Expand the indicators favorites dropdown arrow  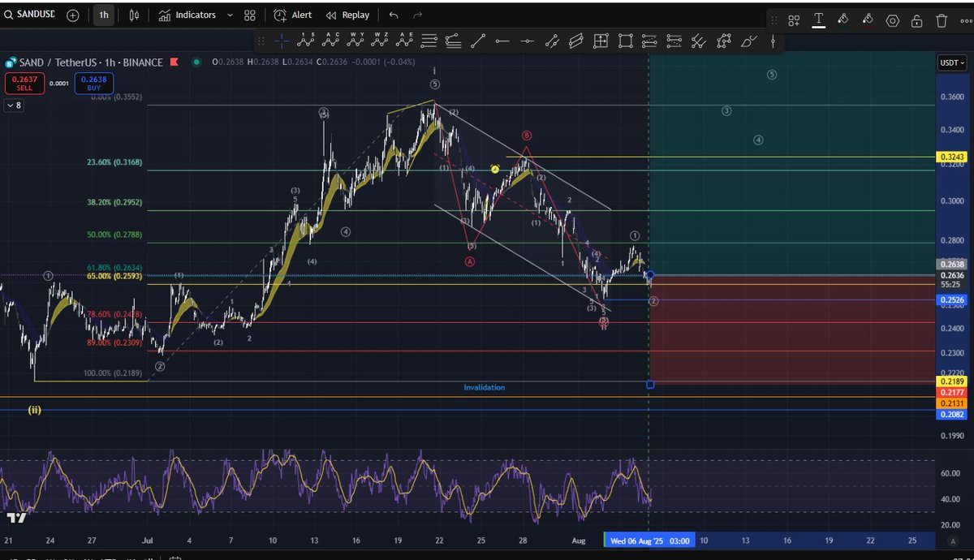[x=230, y=15]
